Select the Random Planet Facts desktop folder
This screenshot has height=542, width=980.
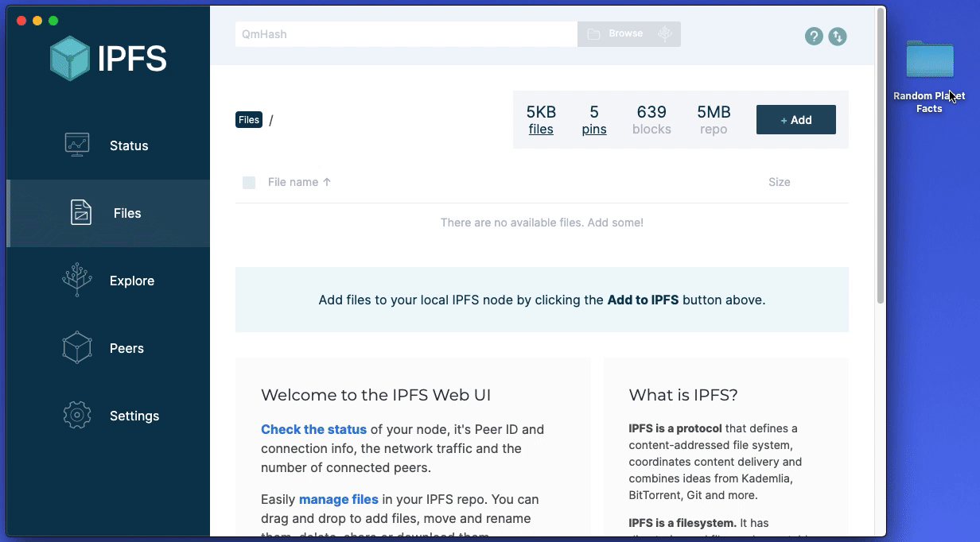929,62
